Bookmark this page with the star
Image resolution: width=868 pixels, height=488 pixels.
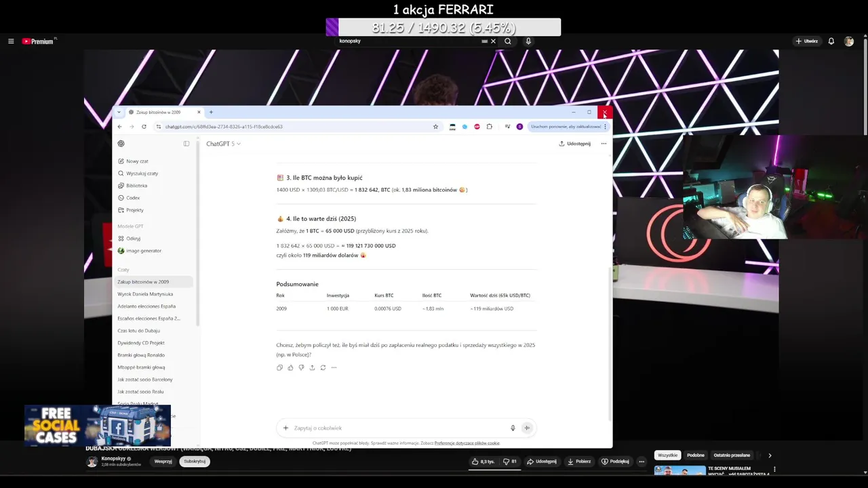tap(435, 127)
